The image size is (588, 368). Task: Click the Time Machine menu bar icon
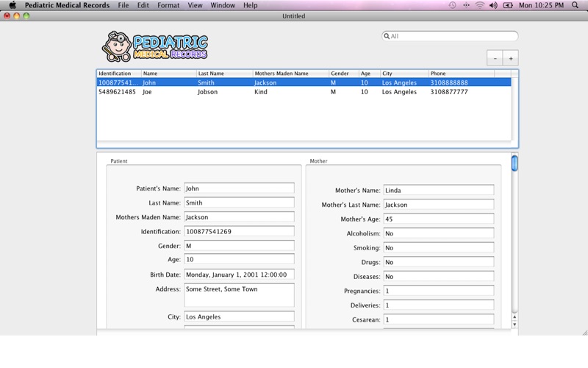[x=452, y=5]
